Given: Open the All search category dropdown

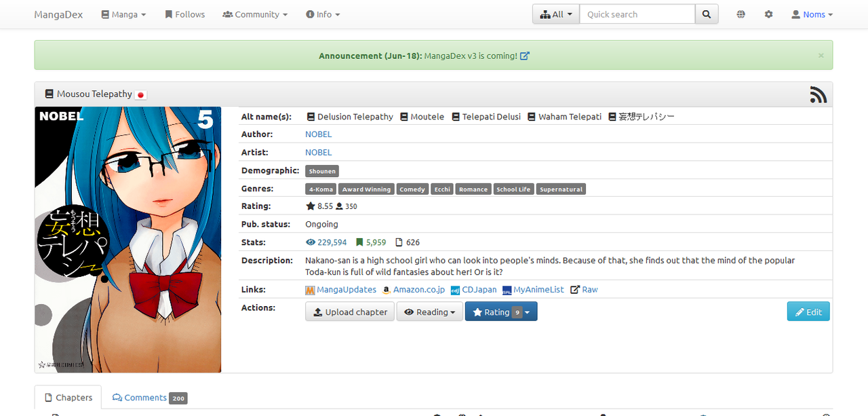Looking at the screenshot, I should click(556, 14).
